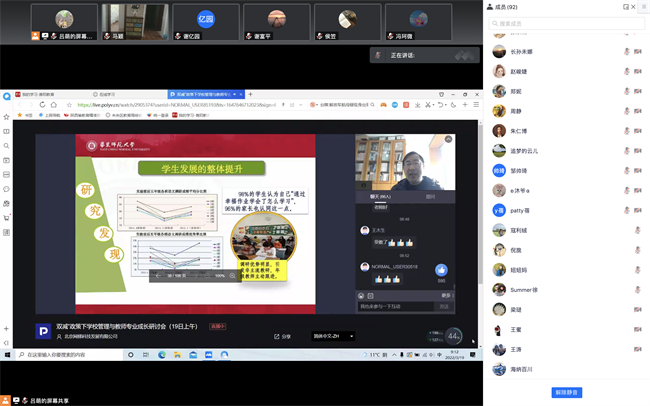Open the stream language dropdown
The width and height of the screenshot is (650, 406).
(333, 336)
